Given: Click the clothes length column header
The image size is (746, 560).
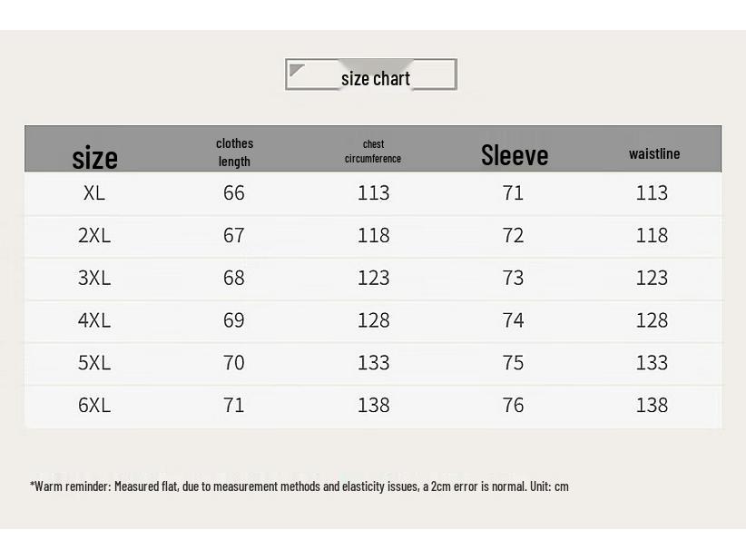Looking at the screenshot, I should pos(234,152).
